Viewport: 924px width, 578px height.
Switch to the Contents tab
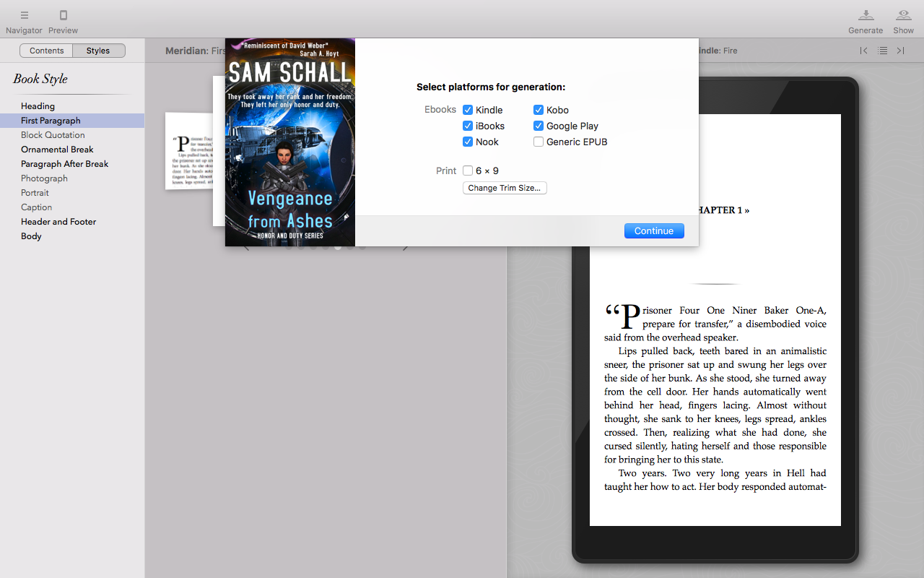pyautogui.click(x=47, y=51)
